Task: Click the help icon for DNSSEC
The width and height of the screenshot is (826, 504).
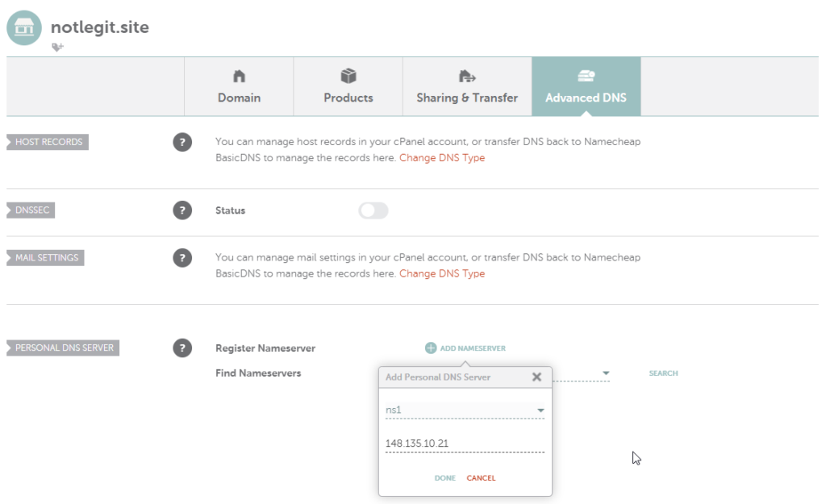Action: pyautogui.click(x=182, y=210)
